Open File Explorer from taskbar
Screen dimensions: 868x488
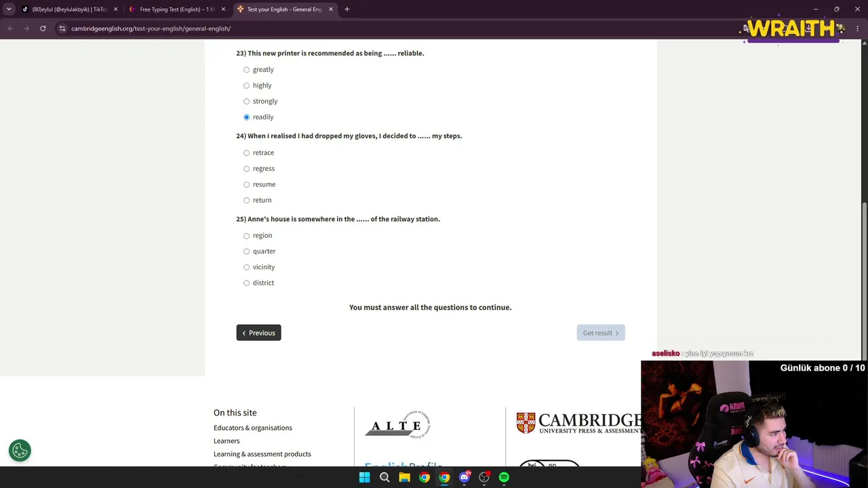[405, 478]
